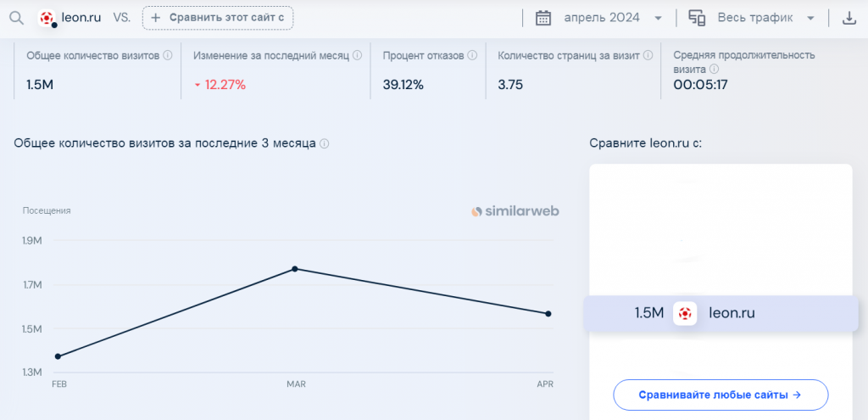Click info icon for Средняя продолжительность визита
This screenshot has height=420, width=868.
tap(714, 70)
